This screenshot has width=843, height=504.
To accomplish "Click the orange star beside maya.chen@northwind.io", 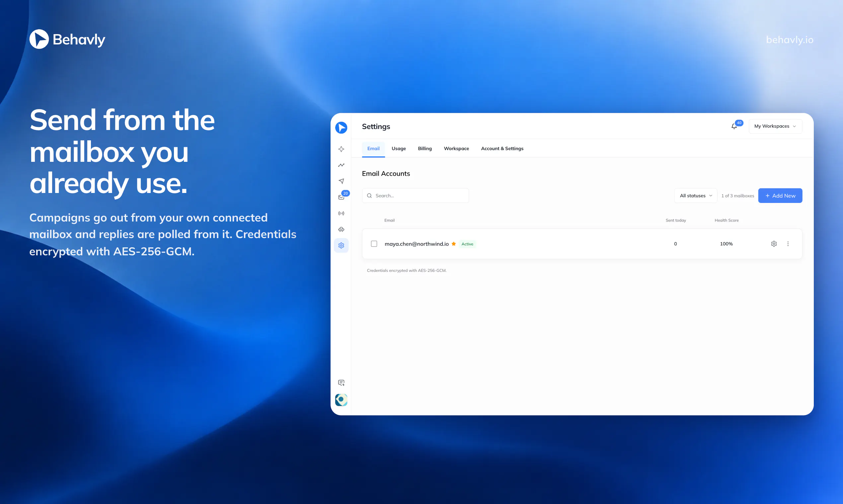I will click(453, 244).
